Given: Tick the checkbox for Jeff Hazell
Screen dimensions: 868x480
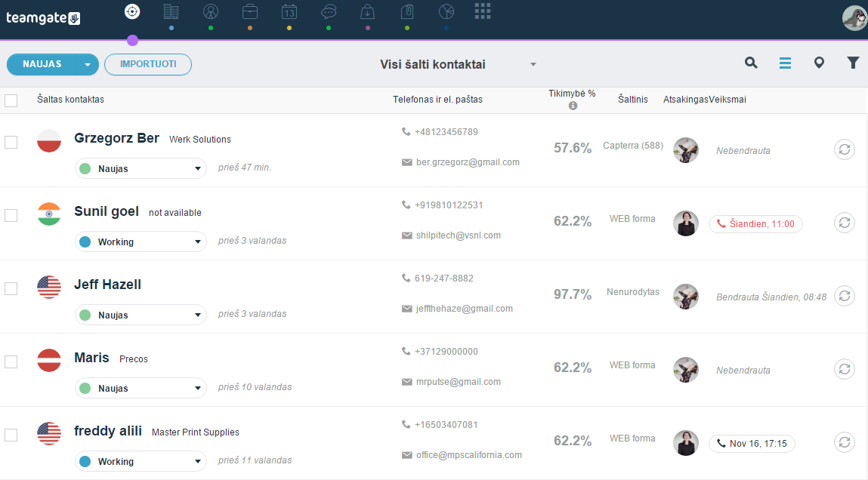Looking at the screenshot, I should coord(11,288).
